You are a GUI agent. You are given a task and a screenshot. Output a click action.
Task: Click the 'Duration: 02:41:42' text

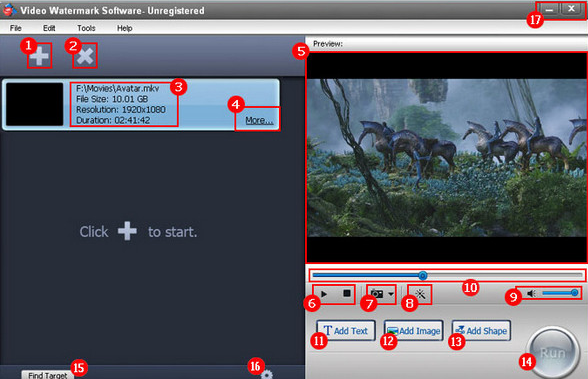(113, 120)
